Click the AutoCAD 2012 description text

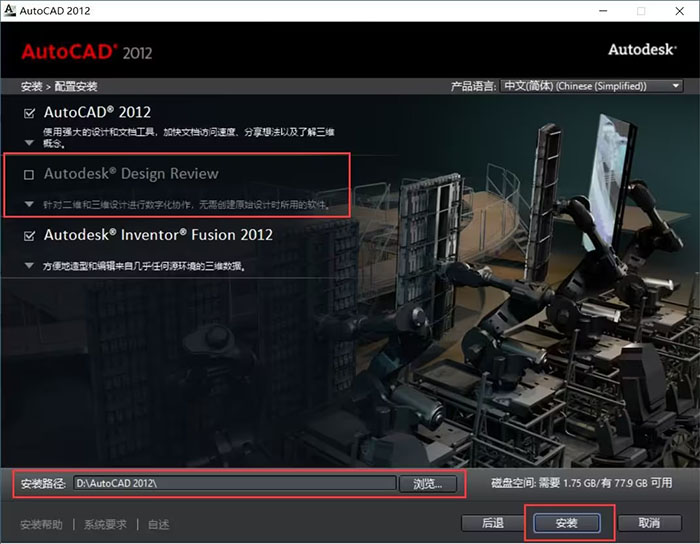(x=188, y=137)
